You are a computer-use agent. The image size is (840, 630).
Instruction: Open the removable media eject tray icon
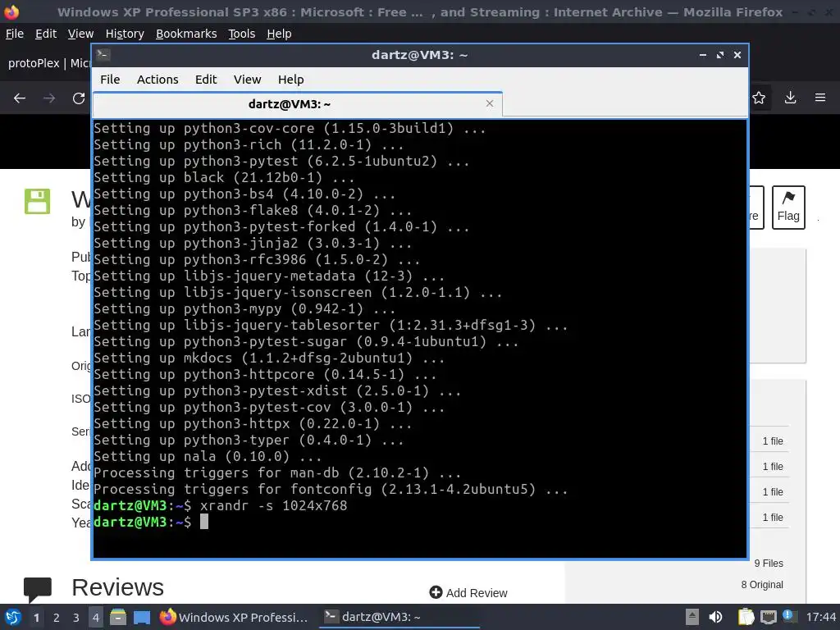point(692,617)
